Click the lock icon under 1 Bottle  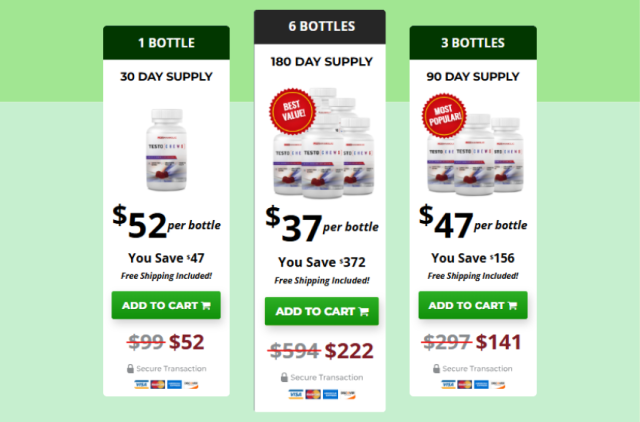pos(130,369)
